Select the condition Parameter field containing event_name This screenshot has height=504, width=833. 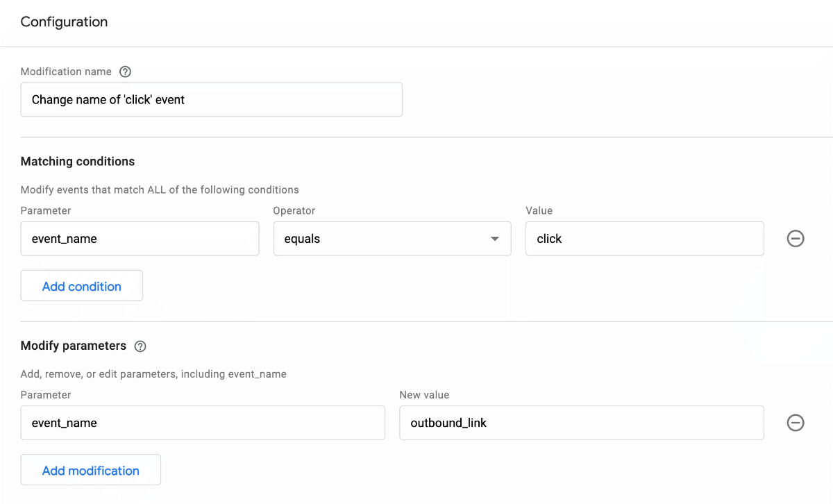pos(139,238)
